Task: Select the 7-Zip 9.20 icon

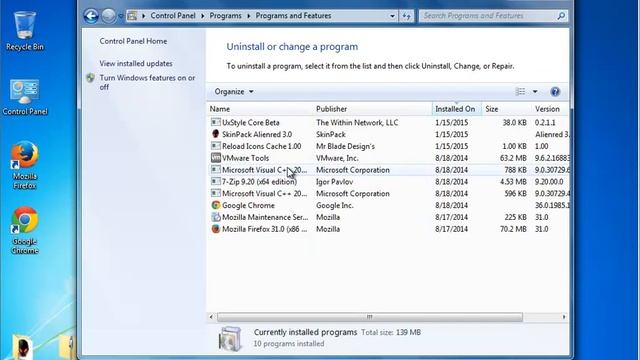Action: coord(216,181)
